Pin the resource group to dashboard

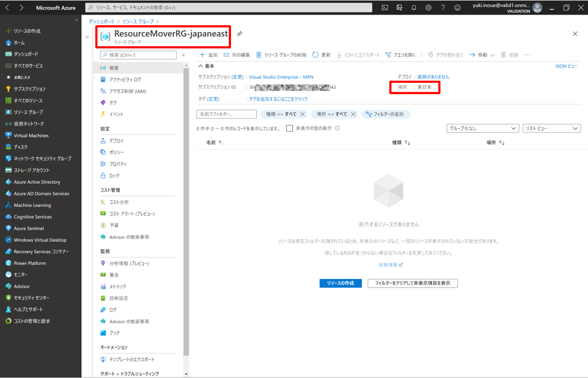pyautogui.click(x=240, y=34)
